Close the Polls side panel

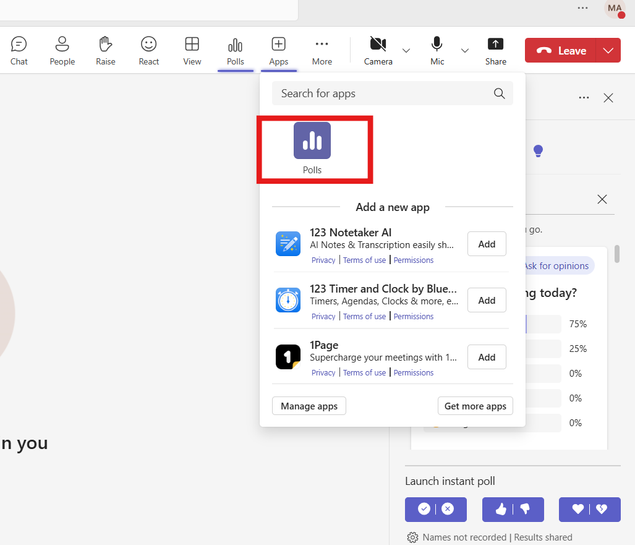(x=608, y=98)
